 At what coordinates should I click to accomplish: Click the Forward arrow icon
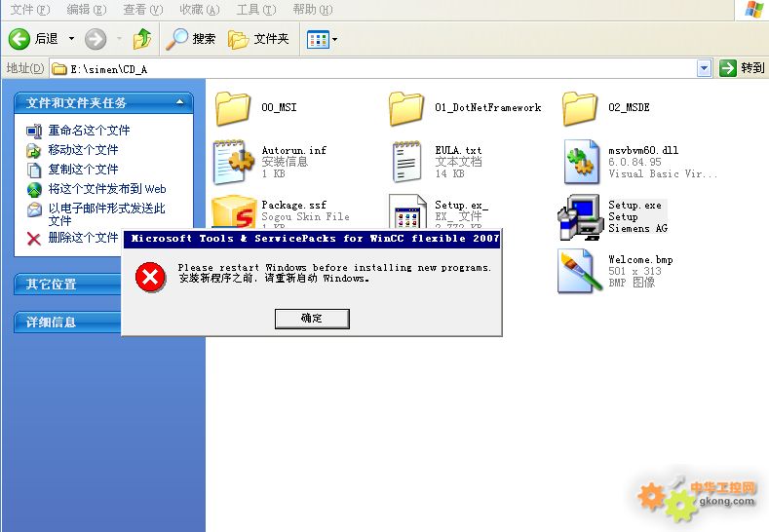point(96,39)
